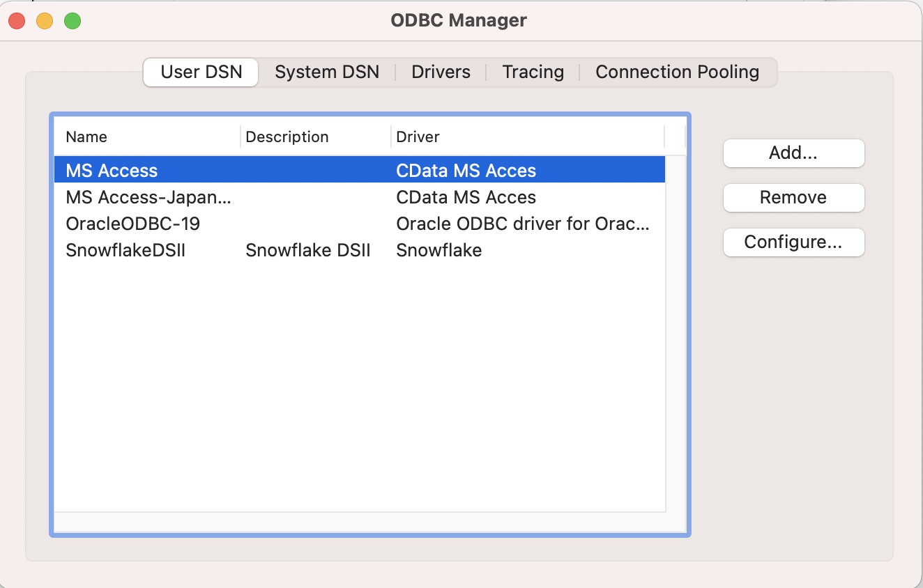Open the Tracing tab

(x=533, y=72)
